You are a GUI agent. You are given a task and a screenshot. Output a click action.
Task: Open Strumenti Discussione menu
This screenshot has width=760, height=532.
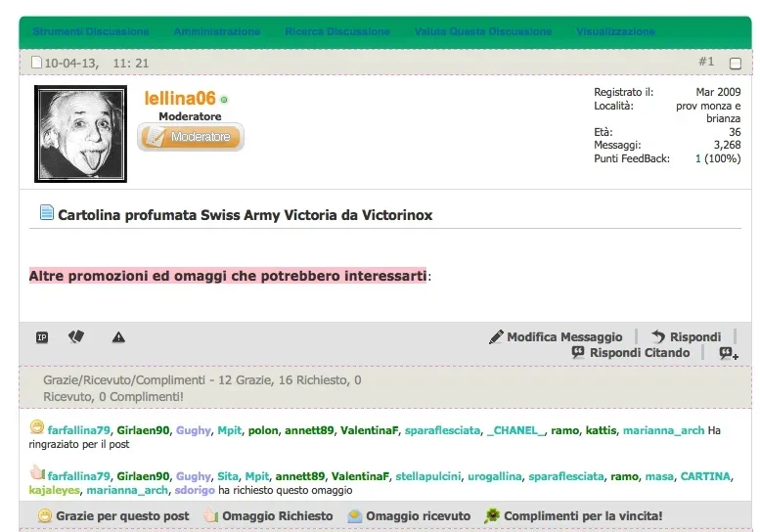(x=91, y=31)
